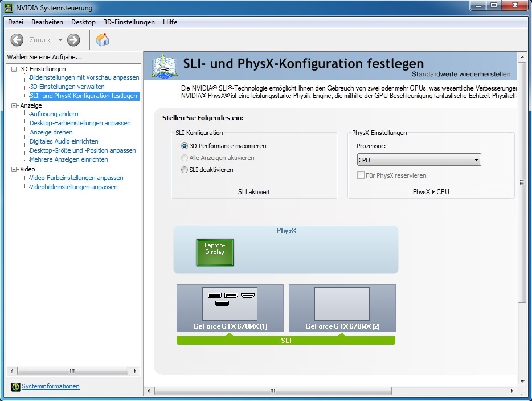Image resolution: width=532 pixels, height=401 pixels.
Task: Click the SLI aktiviert status text
Action: (254, 192)
